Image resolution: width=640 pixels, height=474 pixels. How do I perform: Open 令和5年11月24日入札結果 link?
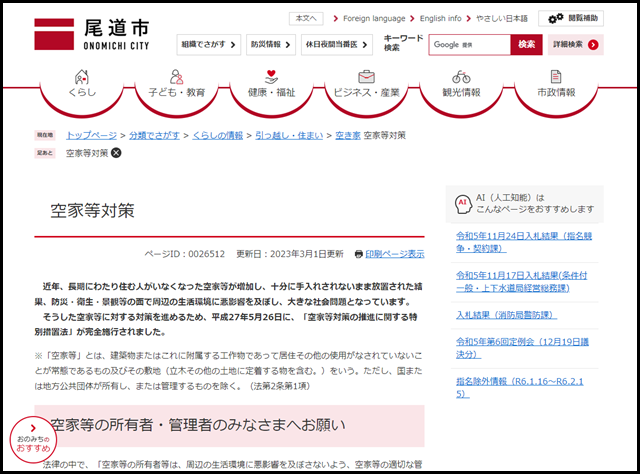(x=524, y=242)
